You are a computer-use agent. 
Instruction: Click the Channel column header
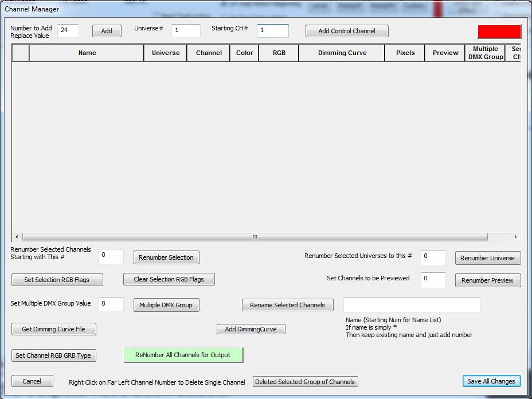click(209, 53)
